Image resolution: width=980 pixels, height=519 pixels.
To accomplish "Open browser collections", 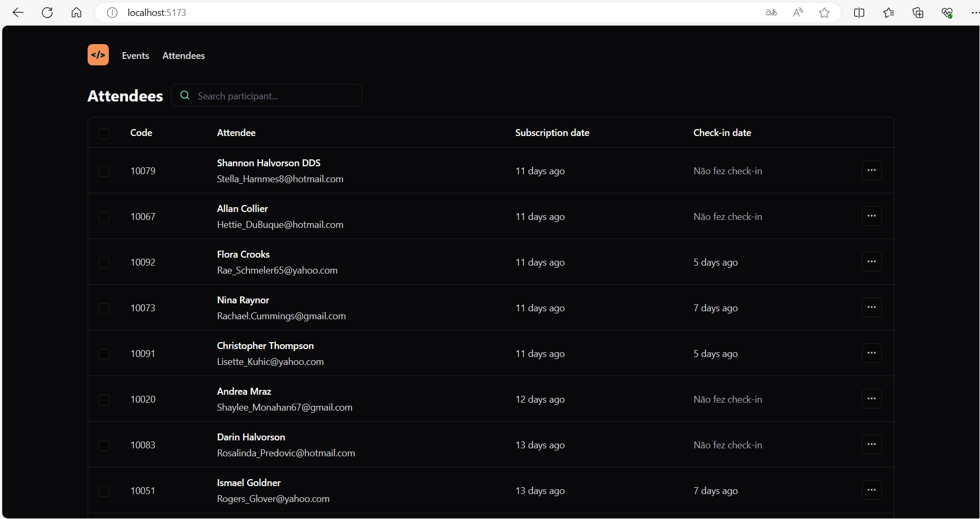I will click(918, 13).
